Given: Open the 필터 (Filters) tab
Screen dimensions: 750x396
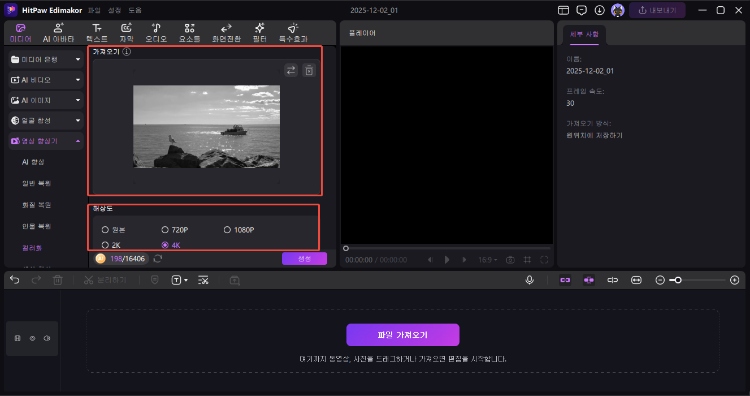Looking at the screenshot, I should [259, 33].
